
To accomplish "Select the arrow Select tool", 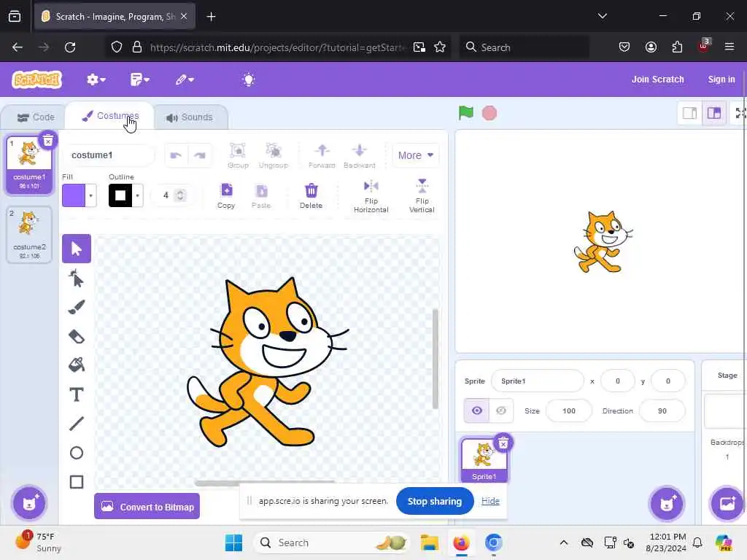I will (76, 249).
